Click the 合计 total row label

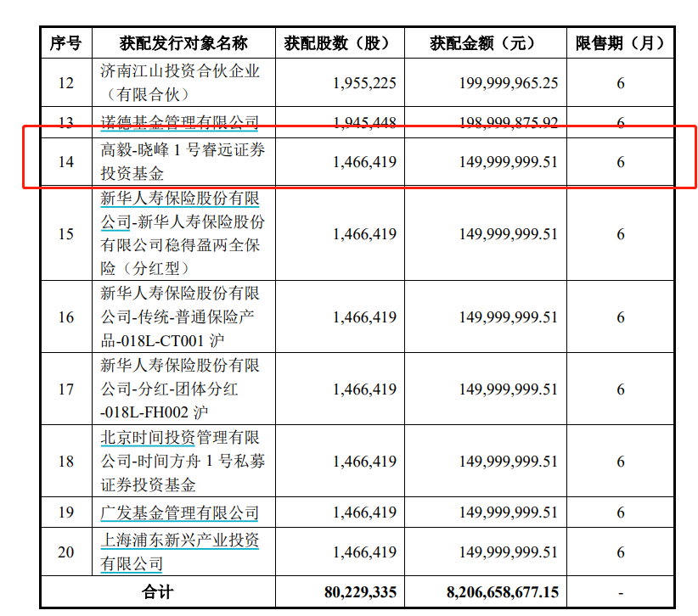click(x=158, y=592)
